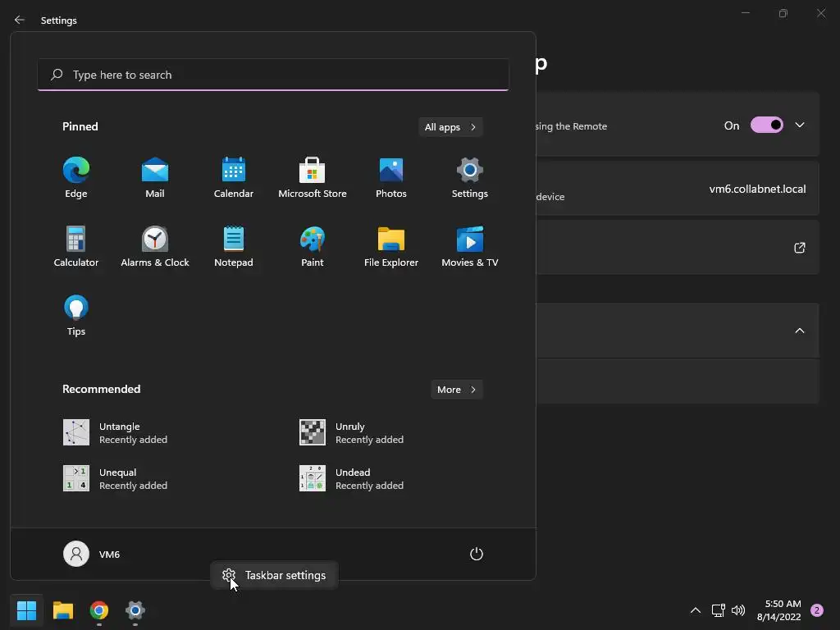This screenshot has height=630, width=840.
Task: Click the Pinned section heading
Action: point(80,126)
